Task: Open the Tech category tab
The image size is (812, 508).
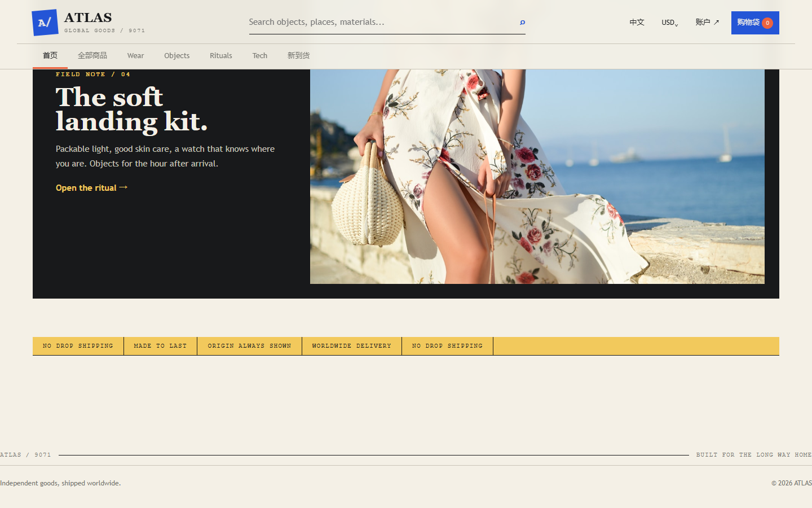Action: coord(260,56)
